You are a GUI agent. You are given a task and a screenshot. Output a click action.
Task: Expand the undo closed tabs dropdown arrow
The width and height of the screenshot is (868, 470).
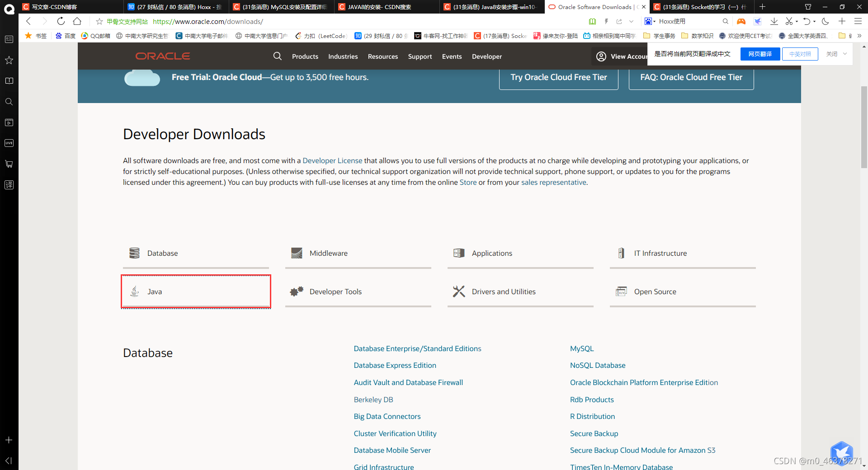pos(814,21)
